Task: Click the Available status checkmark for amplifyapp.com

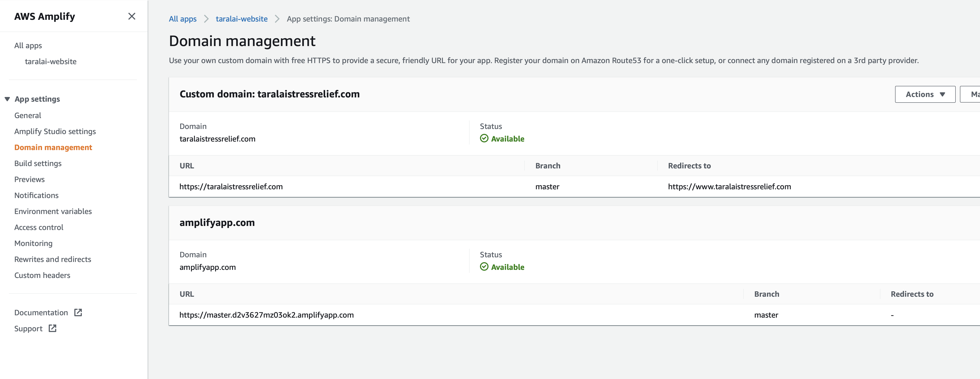Action: pos(484,266)
